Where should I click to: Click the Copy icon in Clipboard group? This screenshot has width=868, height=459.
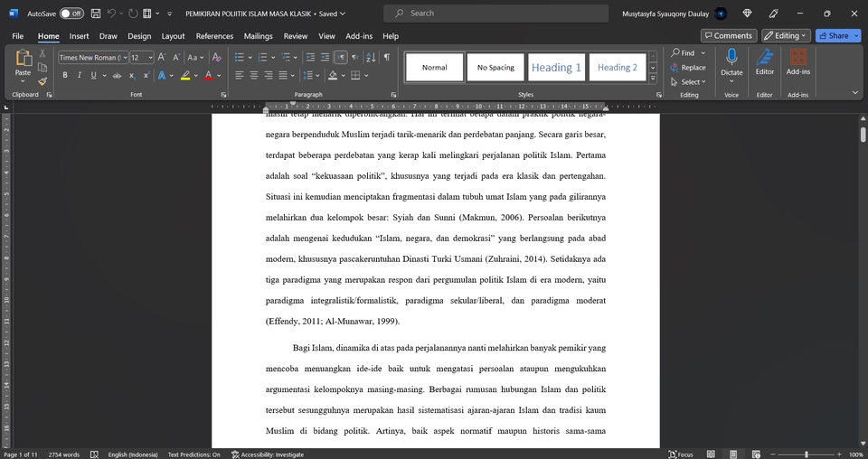(x=42, y=68)
